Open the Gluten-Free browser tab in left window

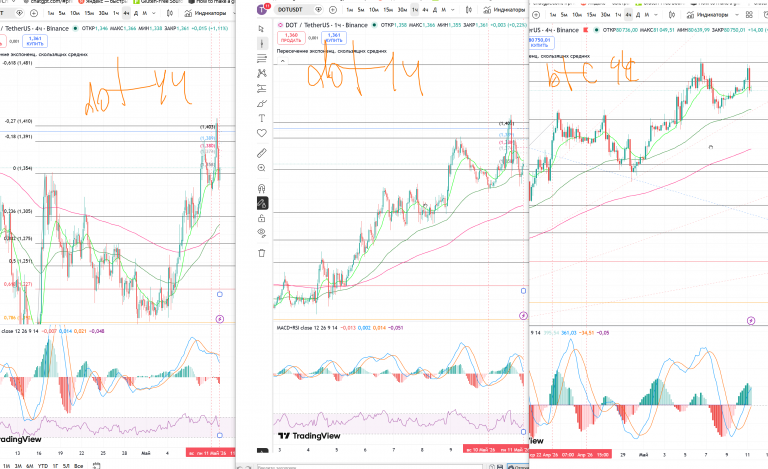tap(157, 2)
